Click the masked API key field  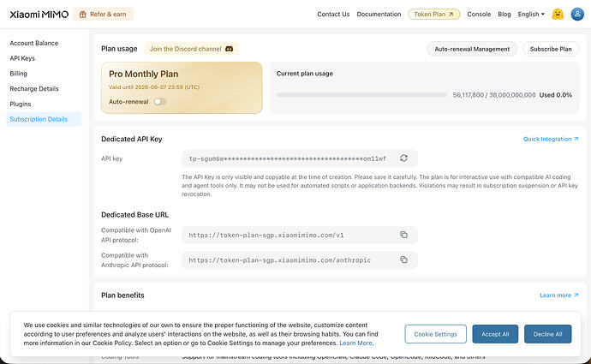pyautogui.click(x=299, y=158)
